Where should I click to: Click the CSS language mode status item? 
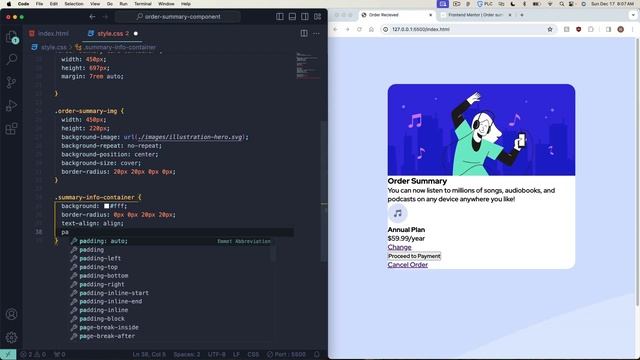253,354
